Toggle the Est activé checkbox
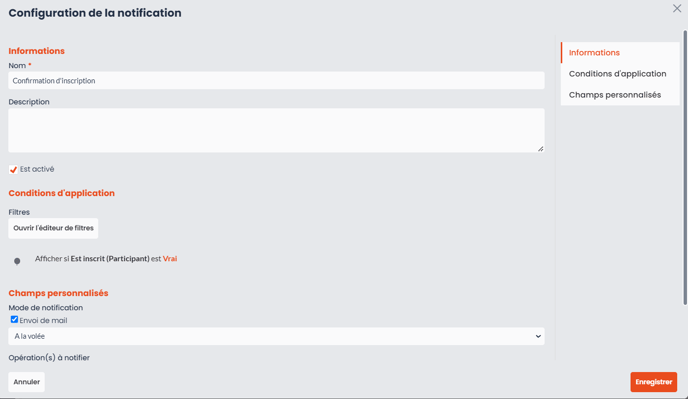The height and width of the screenshot is (399, 688). (13, 169)
